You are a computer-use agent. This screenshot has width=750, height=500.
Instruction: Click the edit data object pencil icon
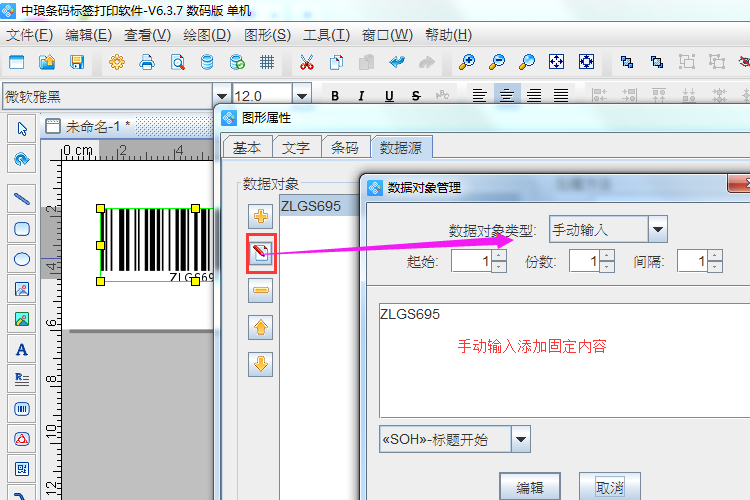(x=261, y=254)
